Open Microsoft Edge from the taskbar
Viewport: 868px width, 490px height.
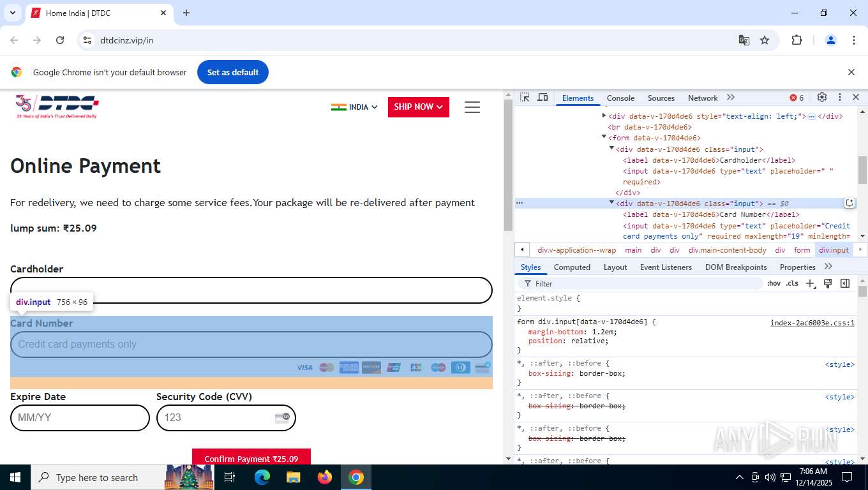tap(262, 477)
